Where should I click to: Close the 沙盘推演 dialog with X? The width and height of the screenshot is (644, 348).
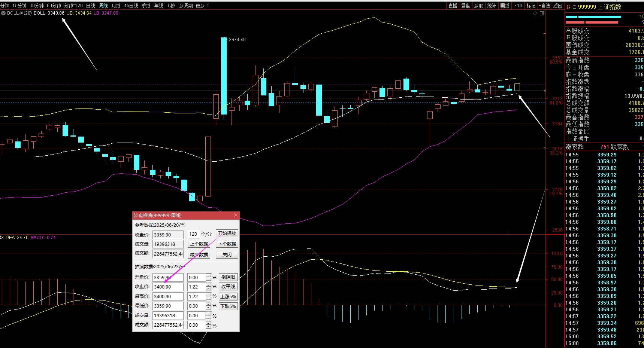[236, 215]
